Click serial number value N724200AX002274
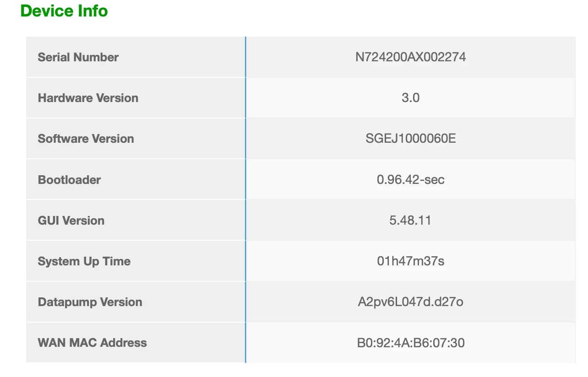 (410, 57)
